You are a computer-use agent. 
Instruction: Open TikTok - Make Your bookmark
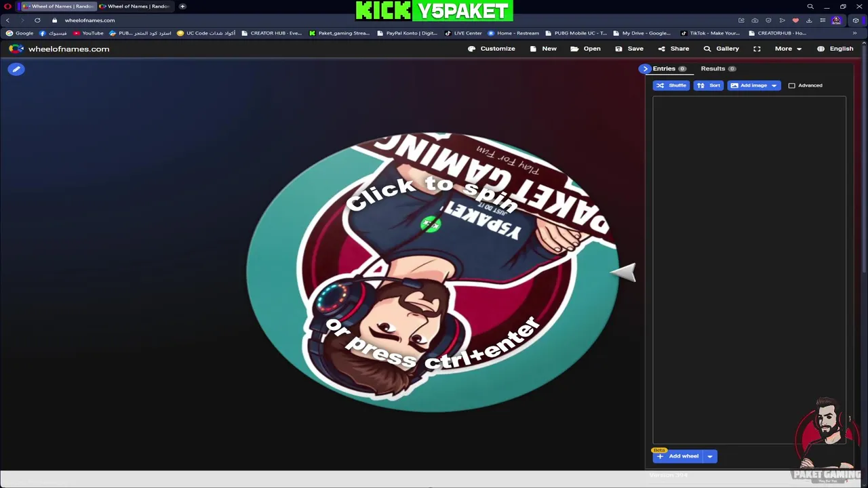710,33
